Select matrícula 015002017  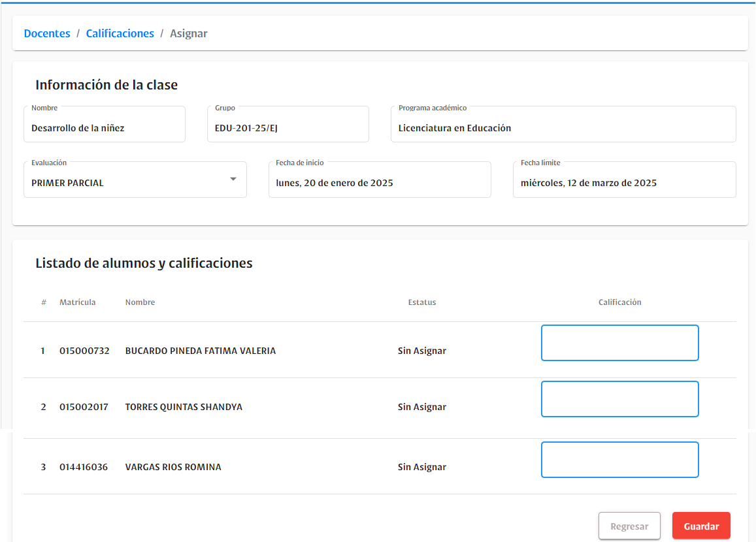(x=84, y=407)
